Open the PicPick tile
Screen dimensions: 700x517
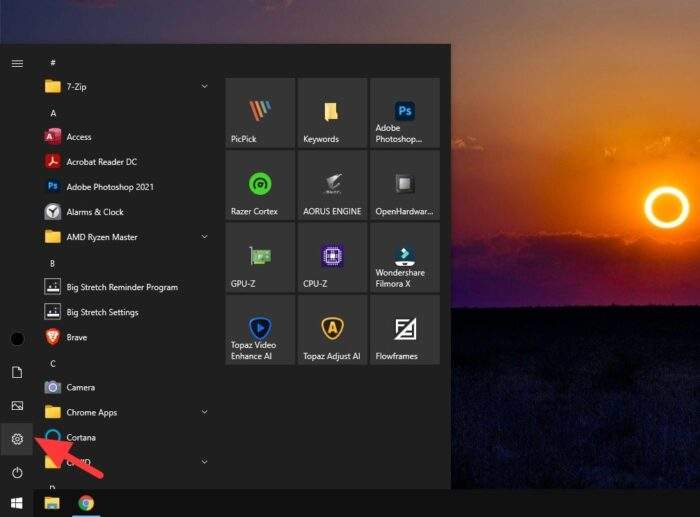(260, 113)
